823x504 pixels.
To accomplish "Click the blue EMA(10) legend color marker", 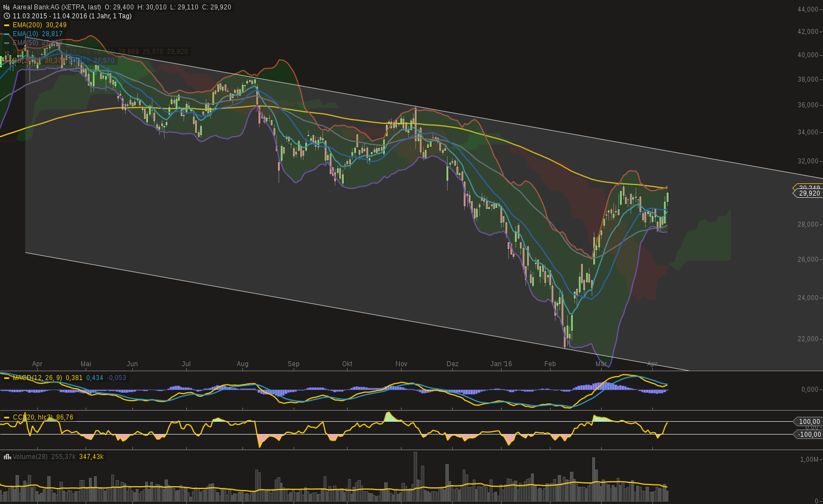I will pyautogui.click(x=7, y=34).
